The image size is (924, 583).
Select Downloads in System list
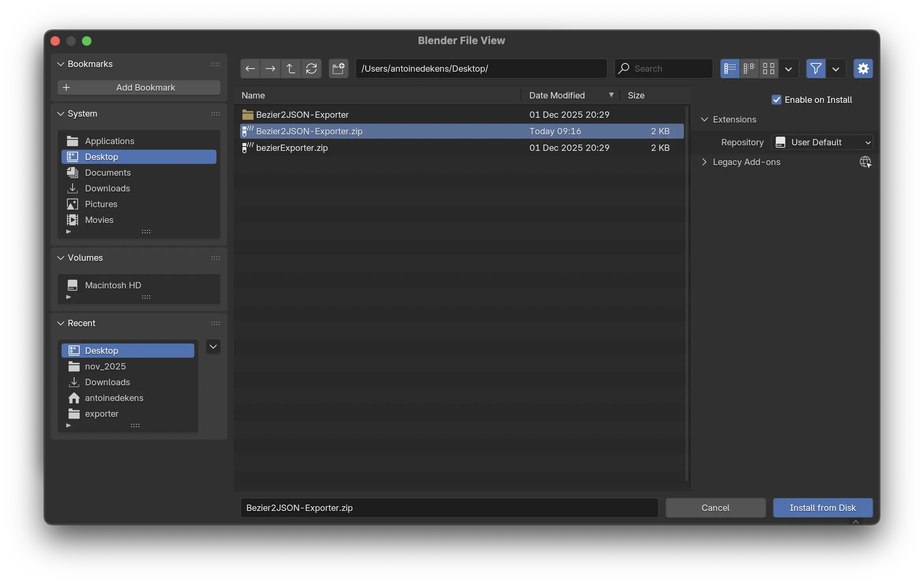pyautogui.click(x=107, y=188)
